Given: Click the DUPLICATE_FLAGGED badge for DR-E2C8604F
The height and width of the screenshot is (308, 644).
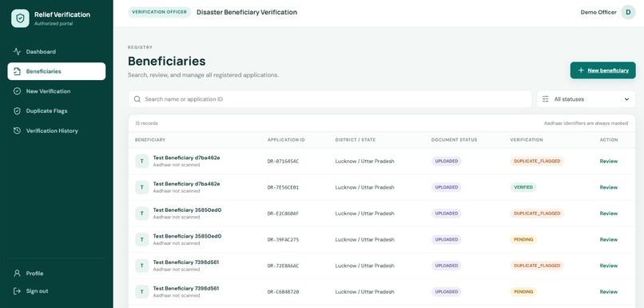Looking at the screenshot, I should (537, 214).
